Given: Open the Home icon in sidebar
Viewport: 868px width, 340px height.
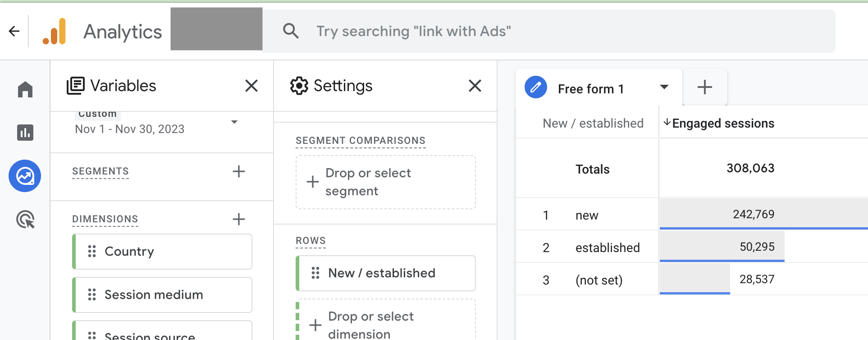Looking at the screenshot, I should coord(25,89).
